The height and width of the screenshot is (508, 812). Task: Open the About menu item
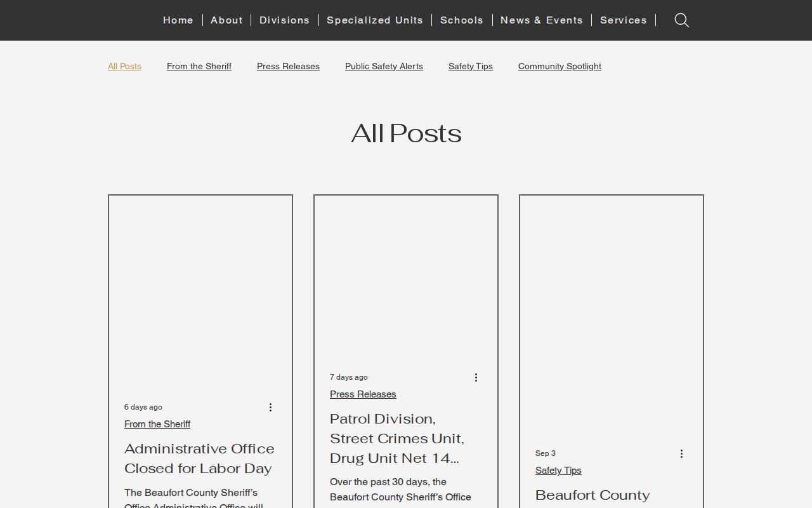(226, 20)
